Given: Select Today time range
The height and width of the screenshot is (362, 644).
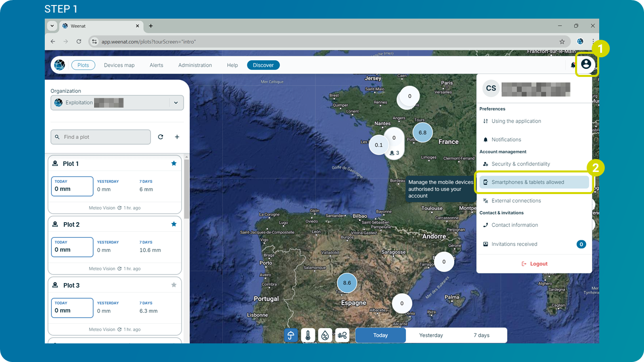Looking at the screenshot, I should [x=380, y=335].
